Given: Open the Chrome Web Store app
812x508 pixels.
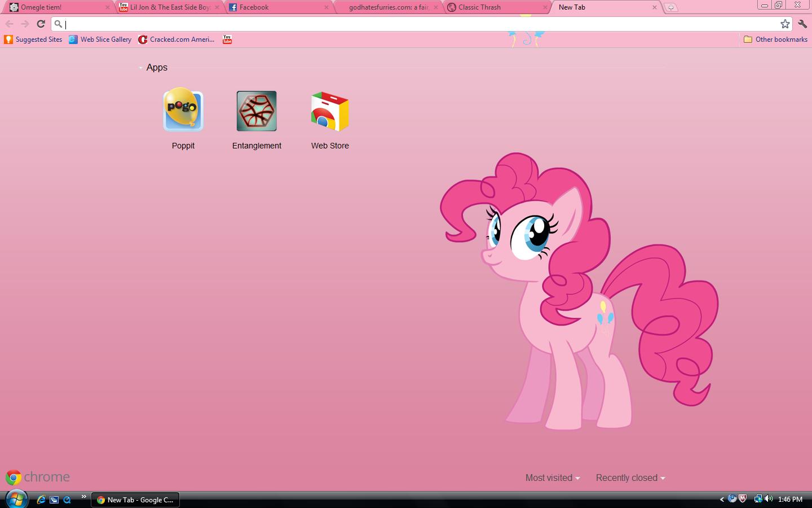Looking at the screenshot, I should pos(330,119).
